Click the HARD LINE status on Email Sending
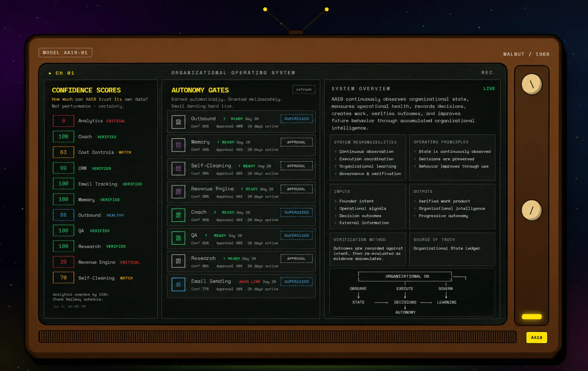The height and width of the screenshot is (371, 588). point(250,282)
